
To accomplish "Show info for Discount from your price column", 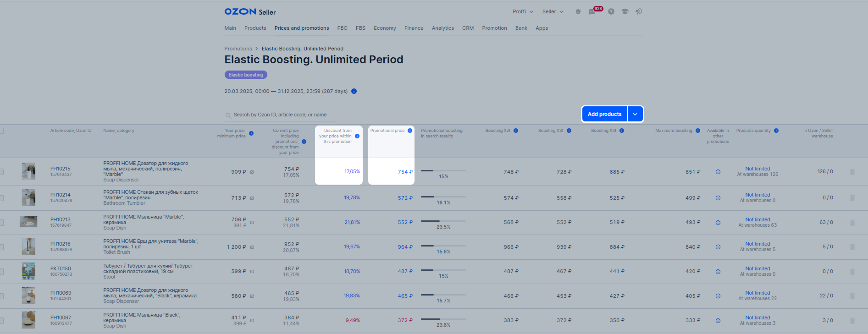I will pyautogui.click(x=357, y=136).
